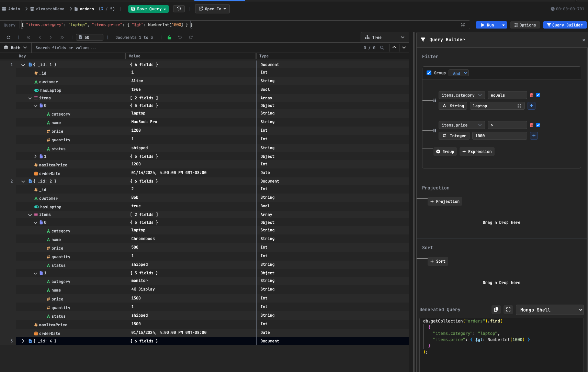The width and height of the screenshot is (588, 372).
Task: Click the elematchDemo breadcrumb
Action: pyautogui.click(x=47, y=9)
